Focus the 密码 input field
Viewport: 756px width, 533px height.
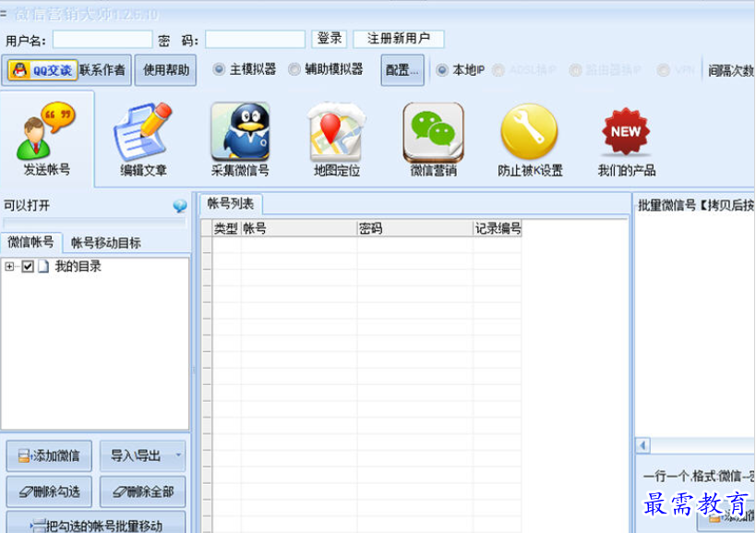tap(255, 40)
